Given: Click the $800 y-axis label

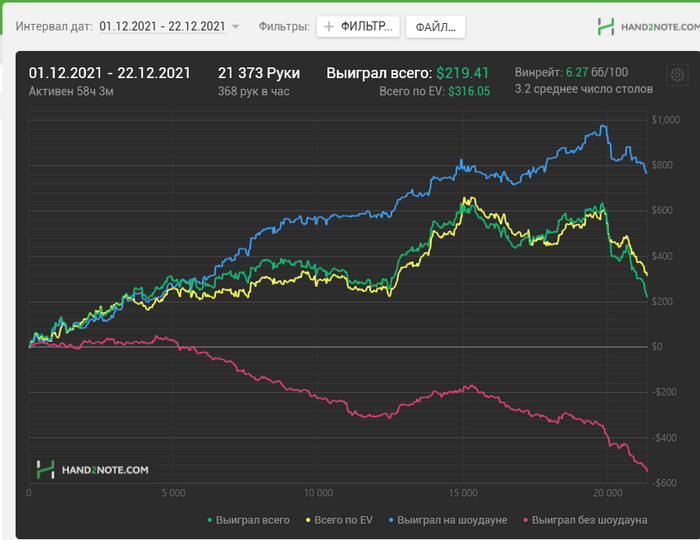Looking at the screenshot, I should coord(663,165).
